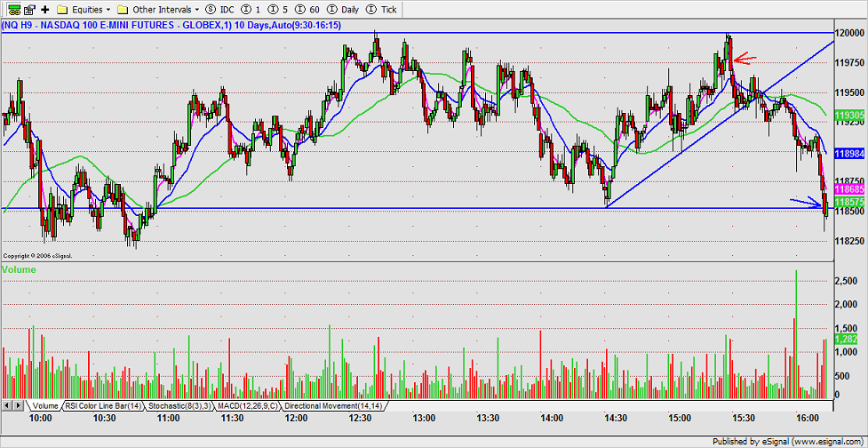This screenshot has width=868, height=448.
Task: Switch chart to 5 minute interval
Action: [x=277, y=10]
